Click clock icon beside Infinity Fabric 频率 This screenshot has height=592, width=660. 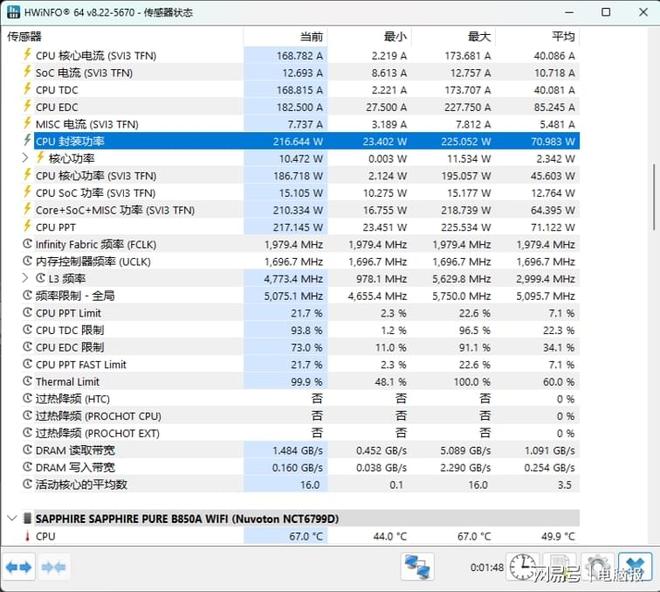(27, 244)
